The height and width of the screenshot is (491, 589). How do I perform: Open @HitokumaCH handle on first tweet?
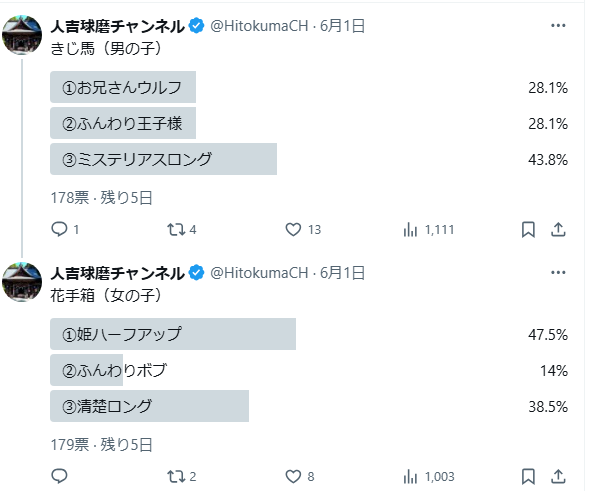(259, 26)
